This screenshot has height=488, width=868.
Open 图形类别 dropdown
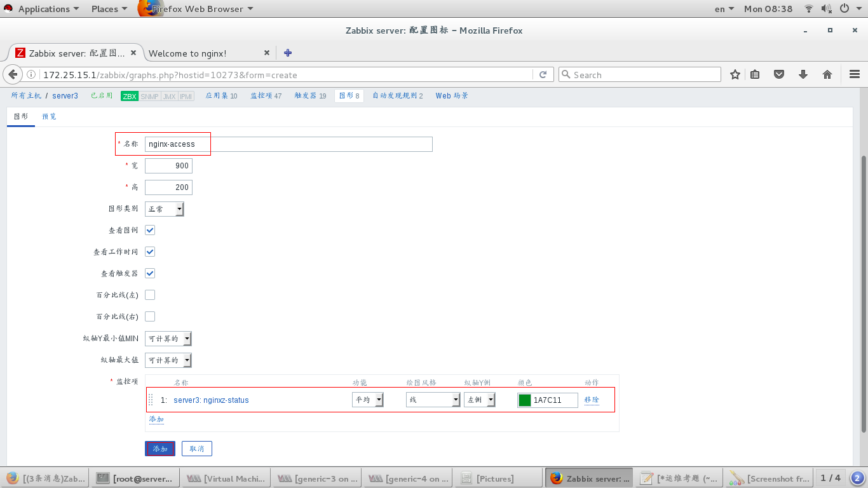click(165, 208)
